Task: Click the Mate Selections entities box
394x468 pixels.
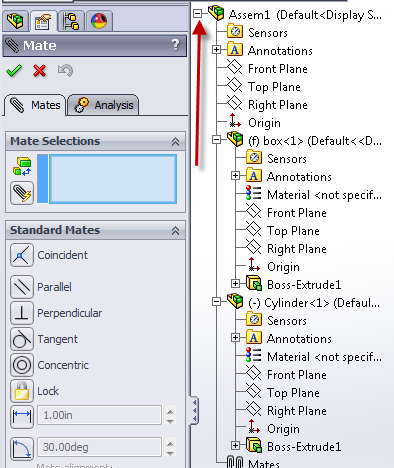Action: (113, 179)
